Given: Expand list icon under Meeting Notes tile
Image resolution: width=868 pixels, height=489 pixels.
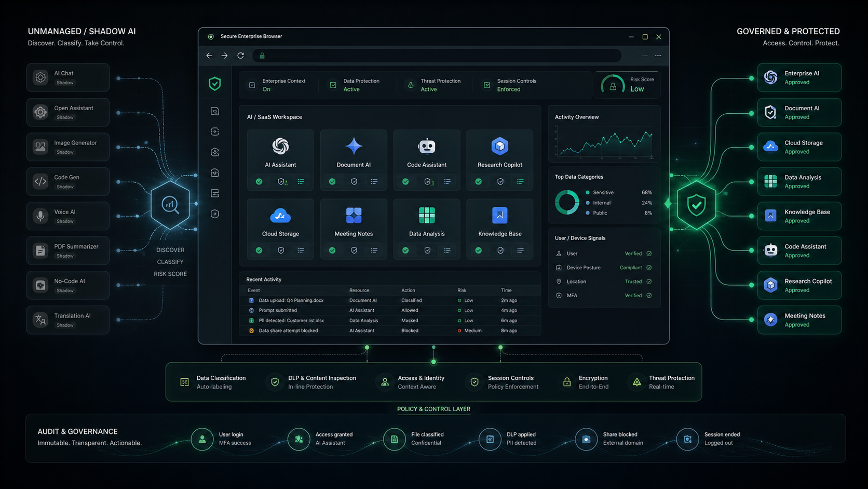Looking at the screenshot, I should [x=374, y=250].
